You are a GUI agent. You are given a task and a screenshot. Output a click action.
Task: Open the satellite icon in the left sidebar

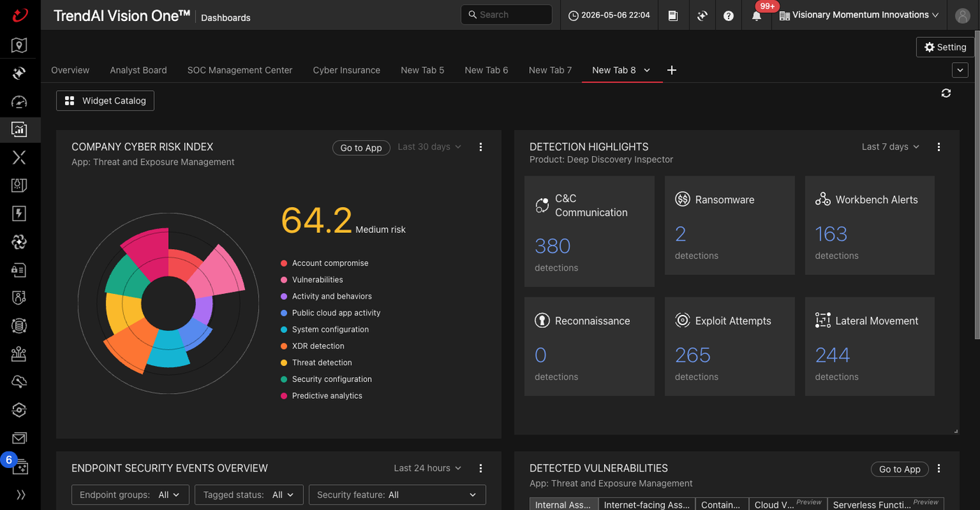pyautogui.click(x=20, y=73)
